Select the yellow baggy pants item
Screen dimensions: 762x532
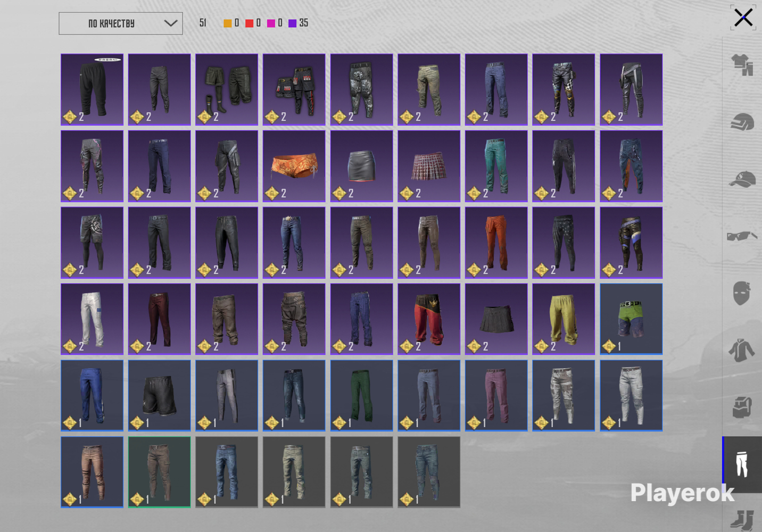[564, 319]
